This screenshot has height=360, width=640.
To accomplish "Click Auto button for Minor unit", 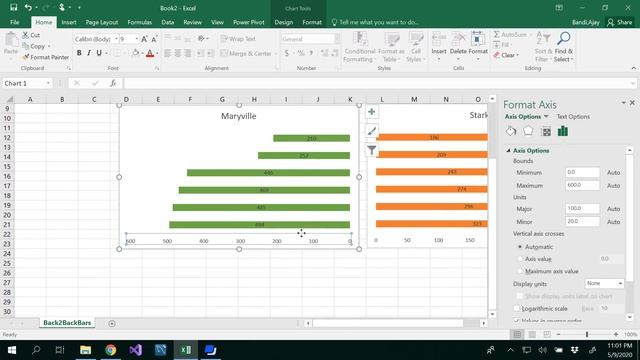I will [x=613, y=222].
